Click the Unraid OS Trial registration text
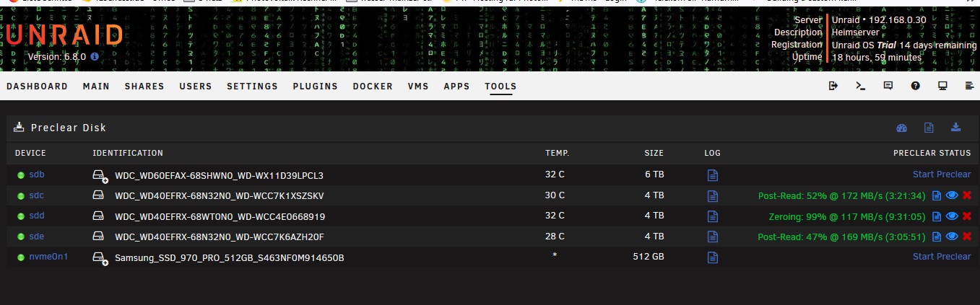The width and height of the screenshot is (980, 305). 904,45
